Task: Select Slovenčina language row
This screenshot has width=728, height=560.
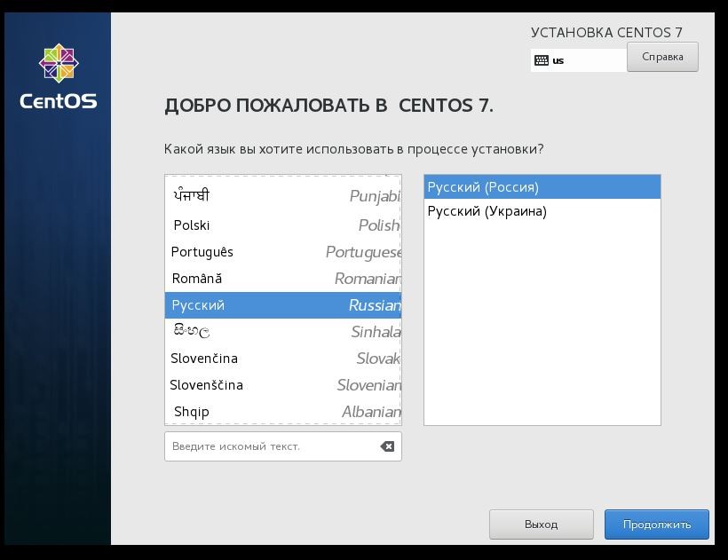Action: tap(283, 359)
